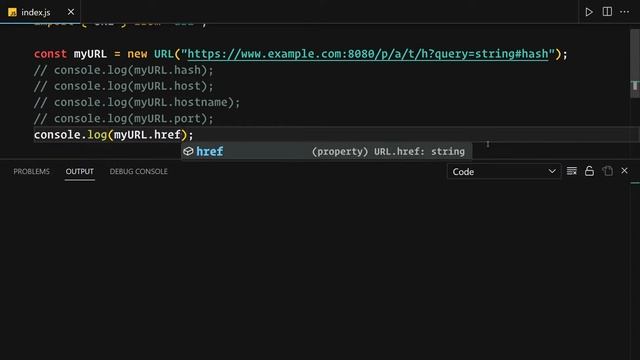
Task: Place cursor in console.log(myURL.host) comment line
Action: [x=124, y=86]
